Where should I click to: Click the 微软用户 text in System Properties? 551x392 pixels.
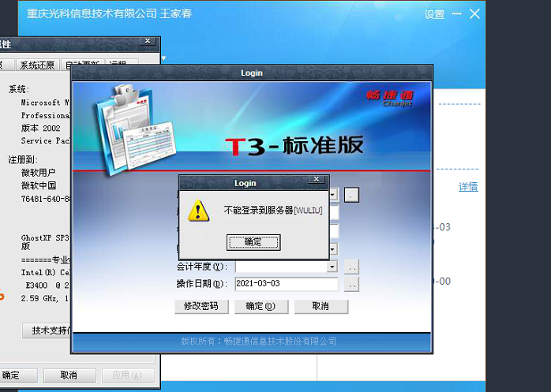pyautogui.click(x=39, y=173)
